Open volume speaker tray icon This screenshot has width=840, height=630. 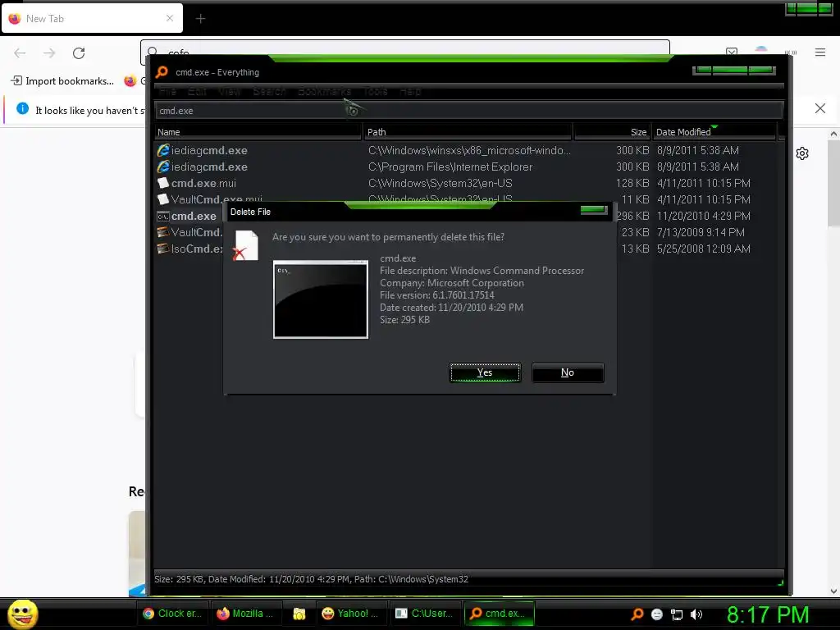pyautogui.click(x=696, y=614)
